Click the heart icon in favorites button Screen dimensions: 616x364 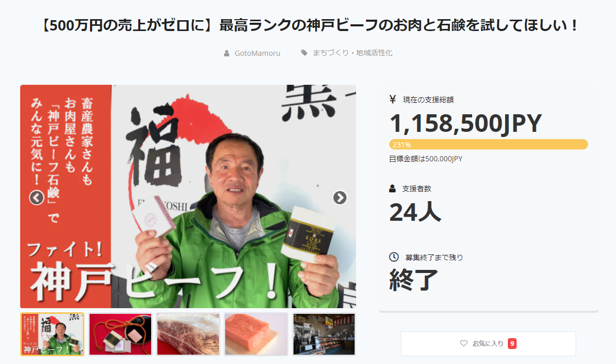point(464,343)
